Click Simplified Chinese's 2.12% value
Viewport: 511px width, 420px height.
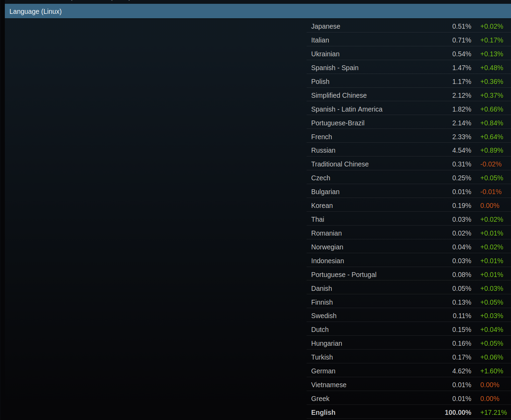tap(462, 95)
